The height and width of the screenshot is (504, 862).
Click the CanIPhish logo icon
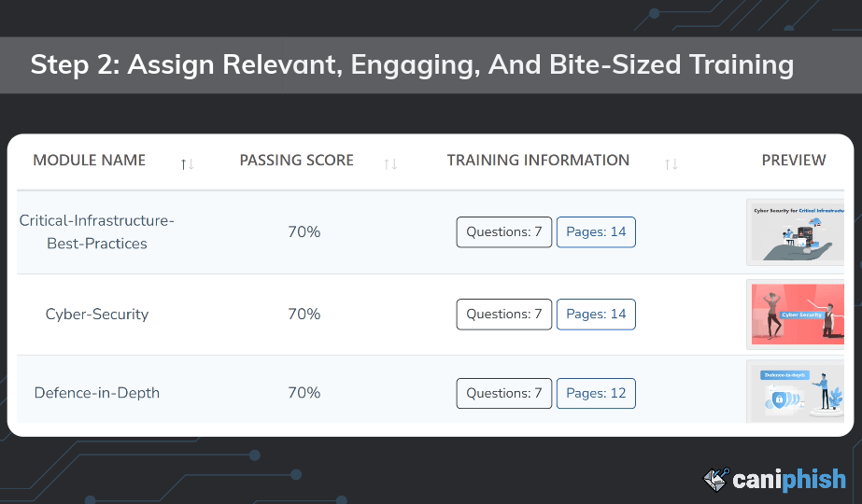tap(716, 480)
